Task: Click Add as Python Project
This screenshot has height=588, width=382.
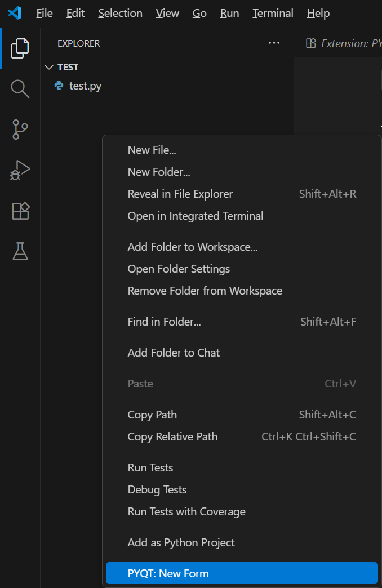Action: point(181,542)
